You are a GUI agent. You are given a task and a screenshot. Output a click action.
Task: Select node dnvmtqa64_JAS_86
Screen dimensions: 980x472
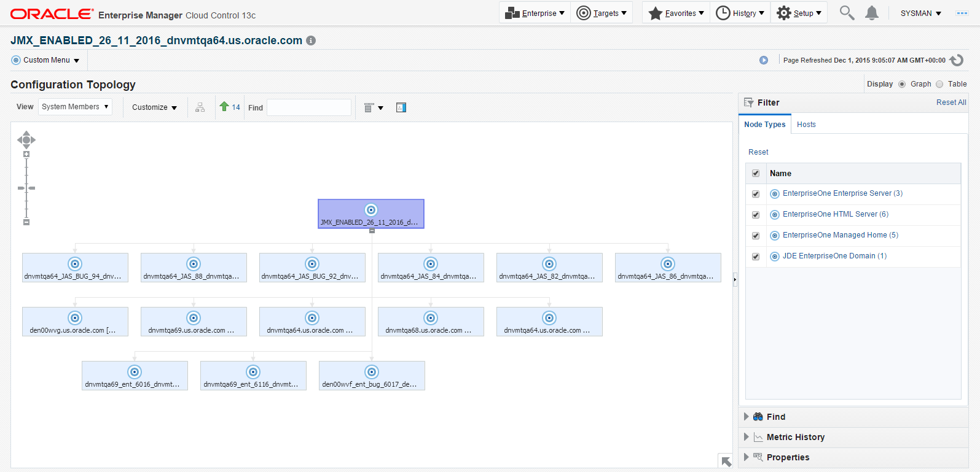point(668,268)
